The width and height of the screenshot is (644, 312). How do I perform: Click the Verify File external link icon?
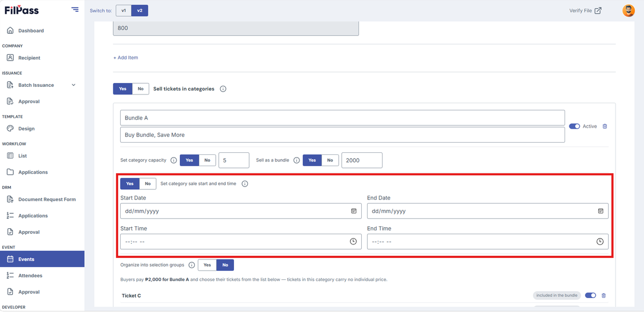coord(598,11)
